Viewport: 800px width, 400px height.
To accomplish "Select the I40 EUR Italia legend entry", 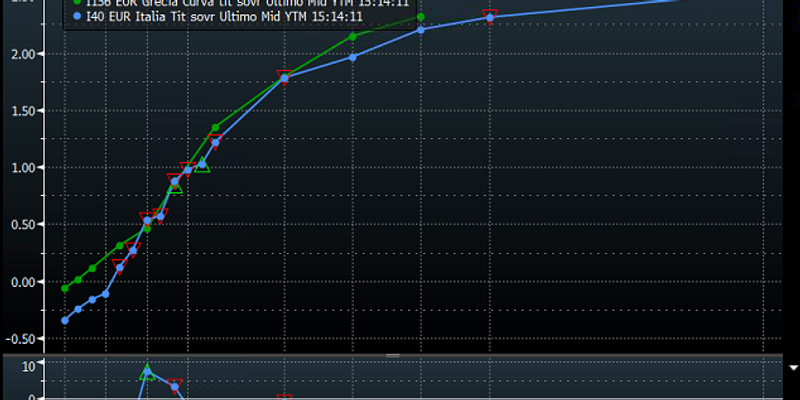I will [218, 17].
